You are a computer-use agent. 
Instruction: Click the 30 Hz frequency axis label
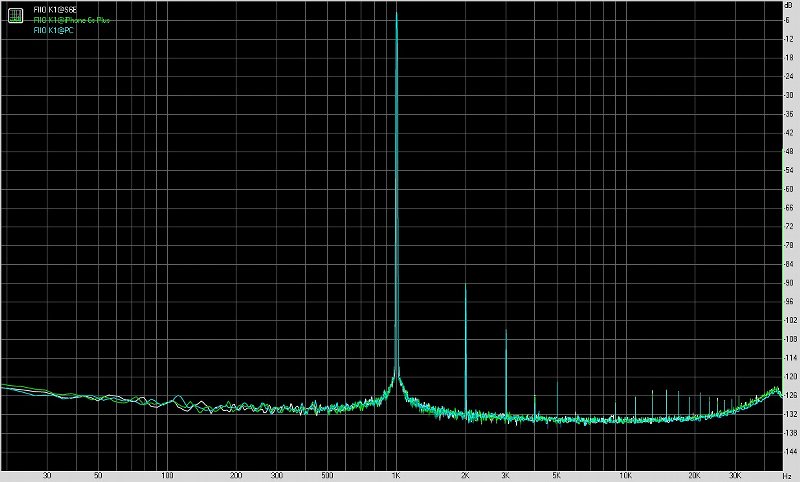[x=49, y=475]
